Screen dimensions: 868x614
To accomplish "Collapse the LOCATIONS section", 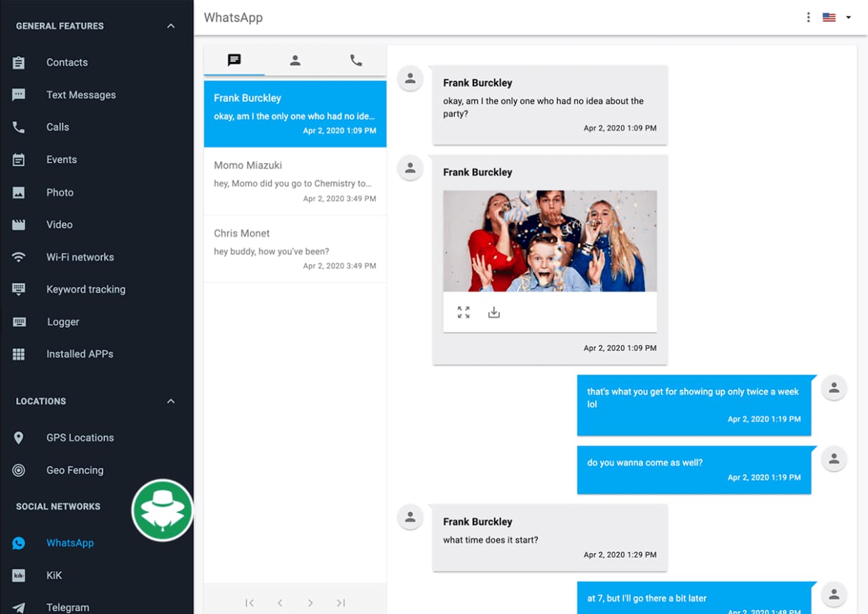I will [170, 401].
